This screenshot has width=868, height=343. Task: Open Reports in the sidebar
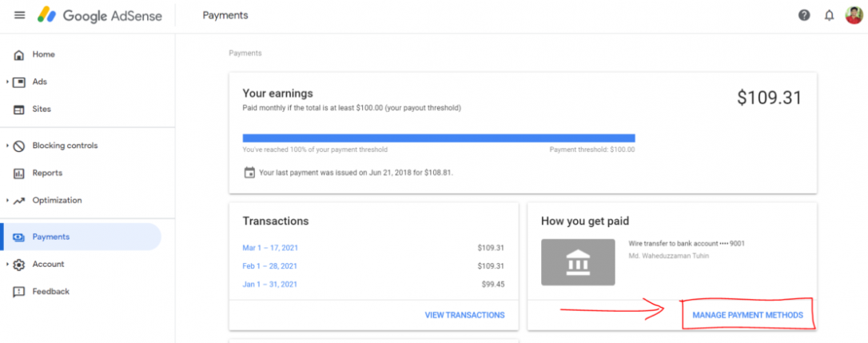(x=47, y=173)
